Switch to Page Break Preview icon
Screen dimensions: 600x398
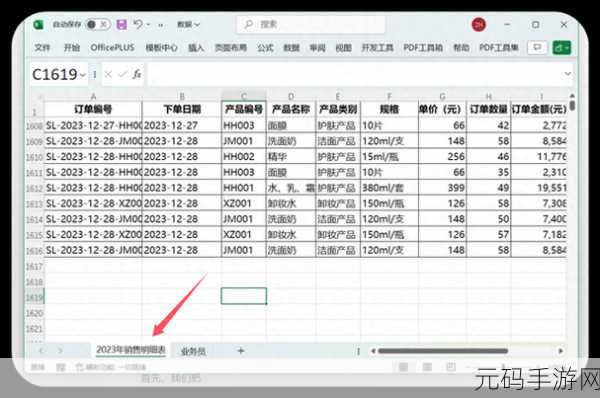451,367
